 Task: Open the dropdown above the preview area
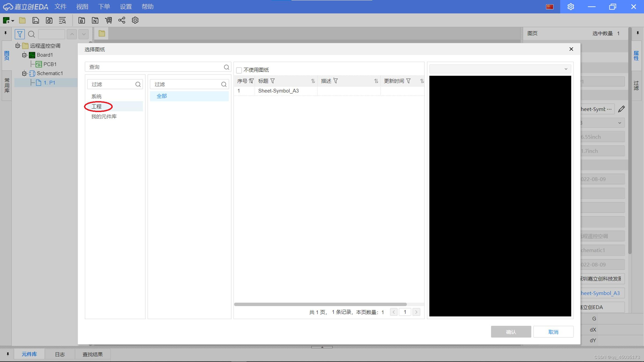(x=500, y=69)
